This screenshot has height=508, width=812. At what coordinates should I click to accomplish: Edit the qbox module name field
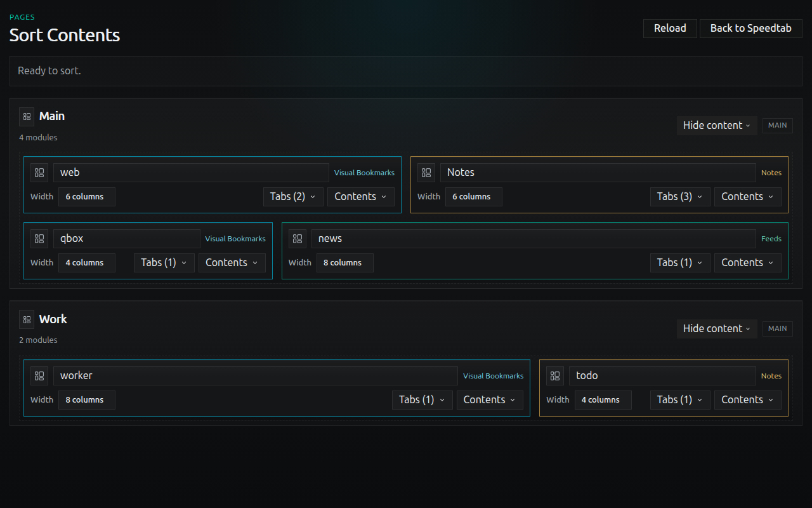point(127,239)
